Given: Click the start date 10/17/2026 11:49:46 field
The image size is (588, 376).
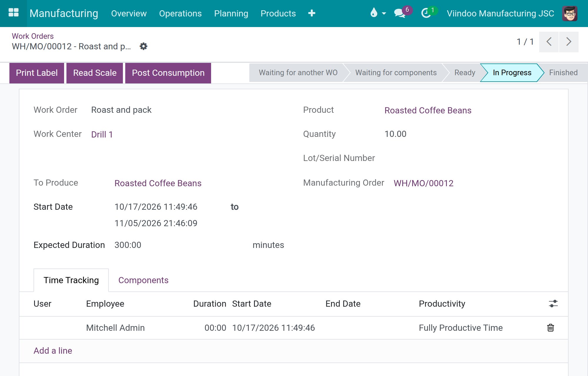Looking at the screenshot, I should tap(156, 207).
